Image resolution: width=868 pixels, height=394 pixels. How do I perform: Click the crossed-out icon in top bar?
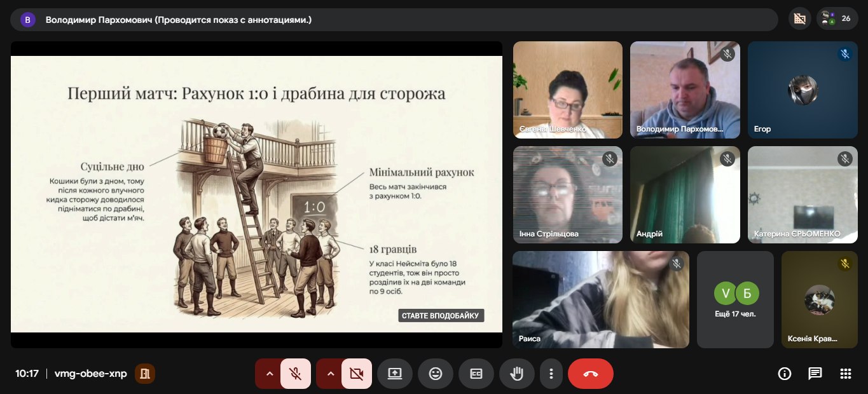click(x=800, y=19)
